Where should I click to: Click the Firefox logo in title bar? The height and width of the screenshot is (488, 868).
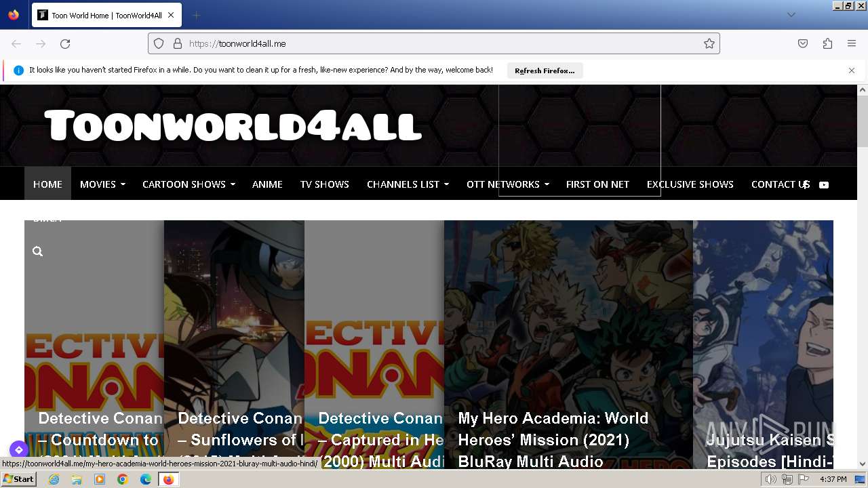[x=14, y=14]
